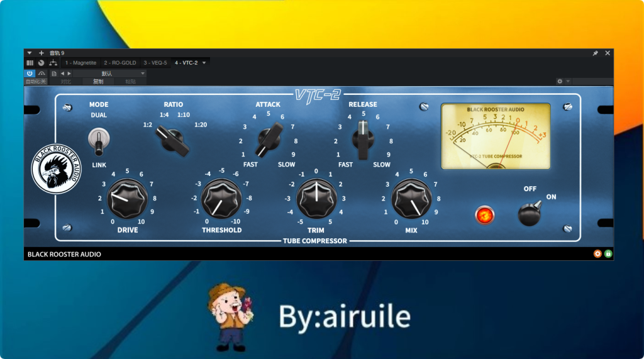Select the 4 - VTC-2 tab
This screenshot has height=359, width=644.
pos(186,63)
